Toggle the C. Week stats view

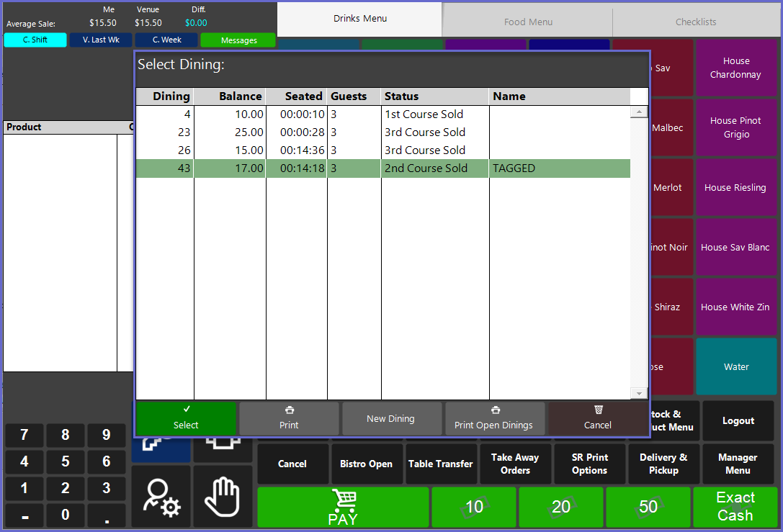click(166, 40)
